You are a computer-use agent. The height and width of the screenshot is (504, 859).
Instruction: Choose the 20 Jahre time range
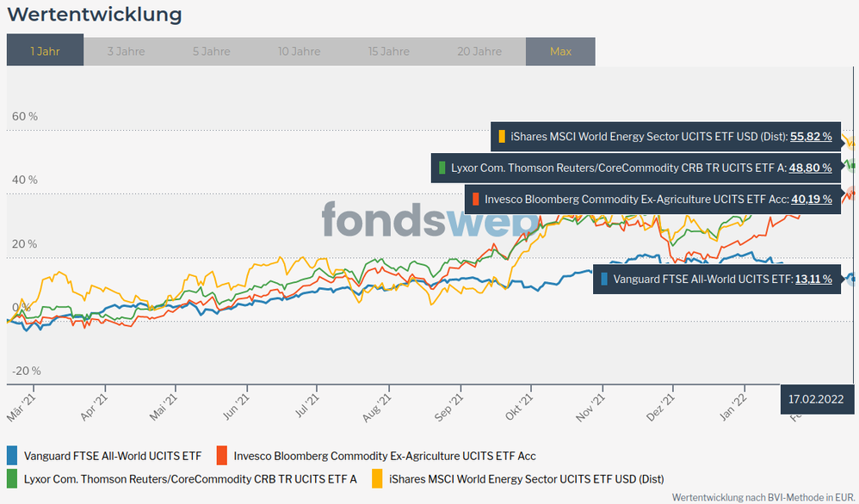(480, 51)
